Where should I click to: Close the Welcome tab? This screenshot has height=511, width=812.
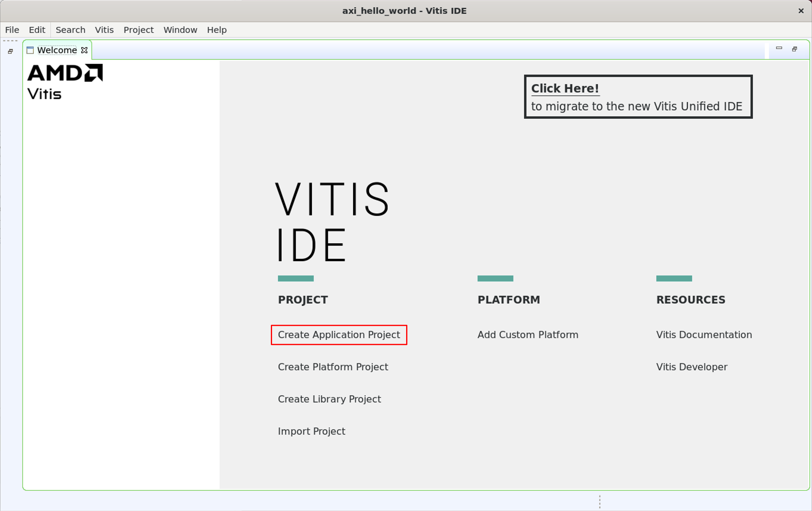pos(84,50)
